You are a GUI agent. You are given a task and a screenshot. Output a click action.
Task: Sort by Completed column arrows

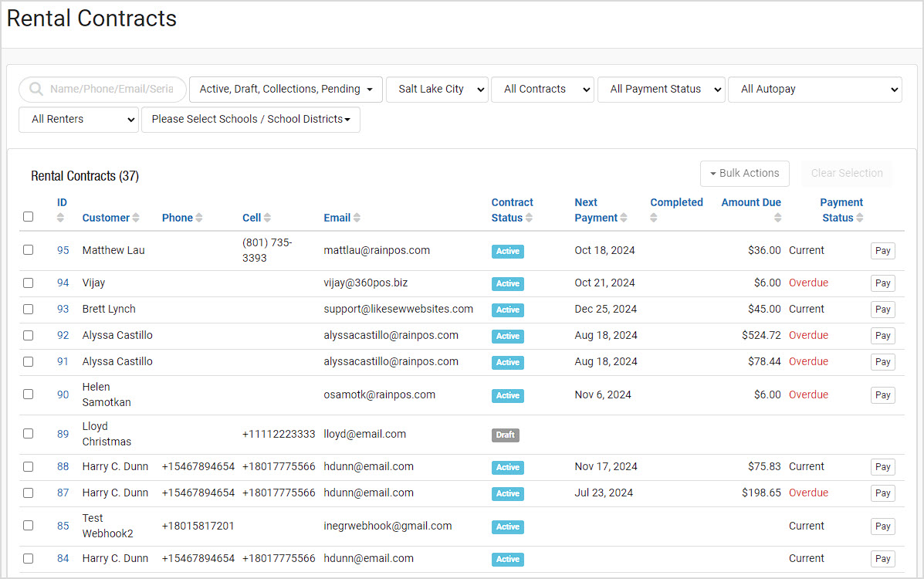click(x=654, y=218)
